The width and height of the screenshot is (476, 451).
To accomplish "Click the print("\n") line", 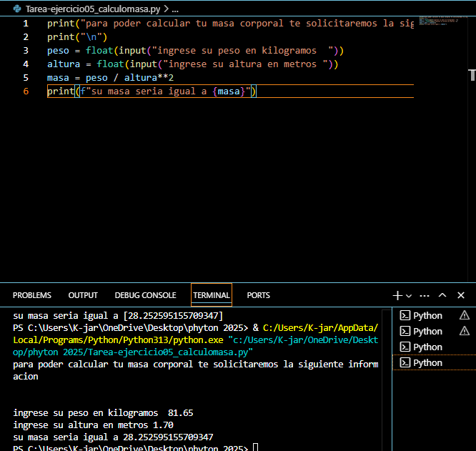I will (x=77, y=37).
